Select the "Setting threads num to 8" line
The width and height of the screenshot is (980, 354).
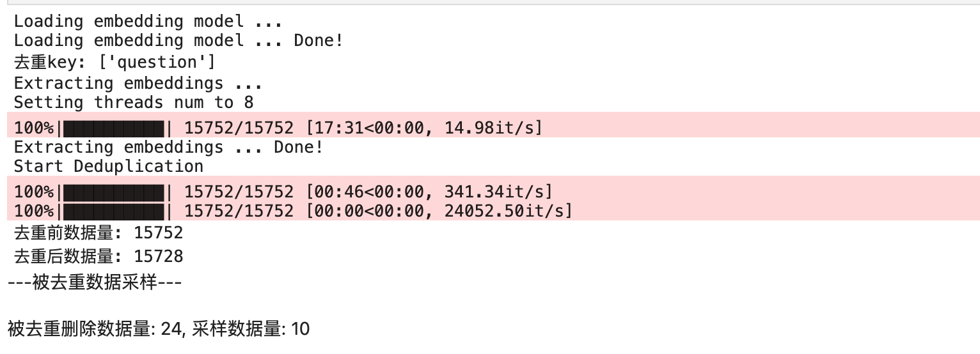point(134,102)
